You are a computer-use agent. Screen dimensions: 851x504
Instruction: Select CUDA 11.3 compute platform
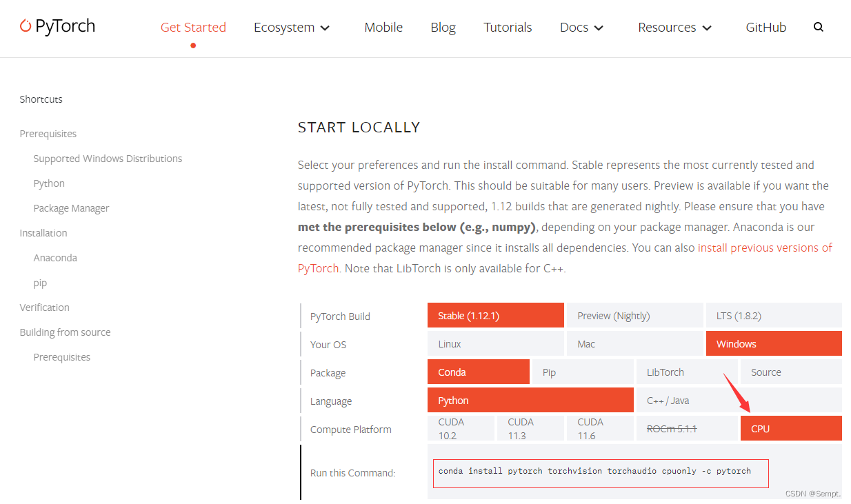pyautogui.click(x=530, y=428)
